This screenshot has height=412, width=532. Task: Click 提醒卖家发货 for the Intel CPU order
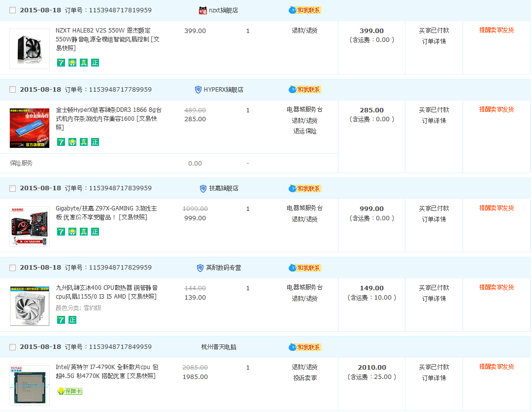[x=497, y=367]
